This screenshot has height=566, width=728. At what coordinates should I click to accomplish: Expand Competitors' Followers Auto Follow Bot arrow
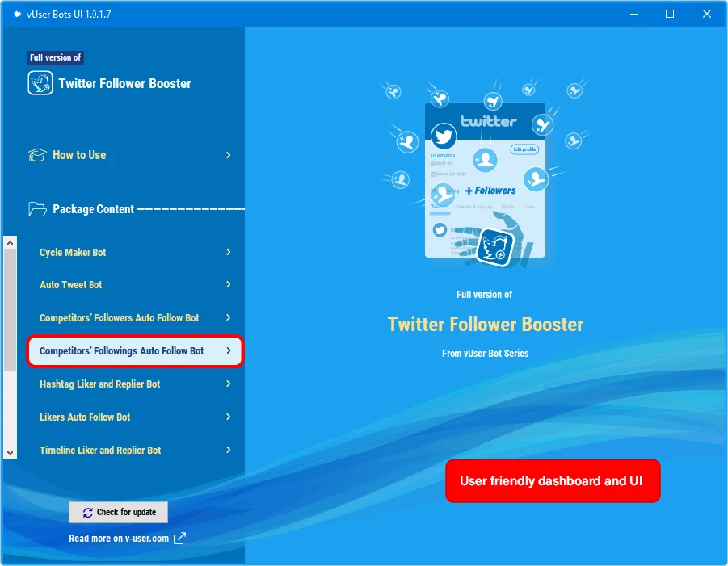[228, 317]
